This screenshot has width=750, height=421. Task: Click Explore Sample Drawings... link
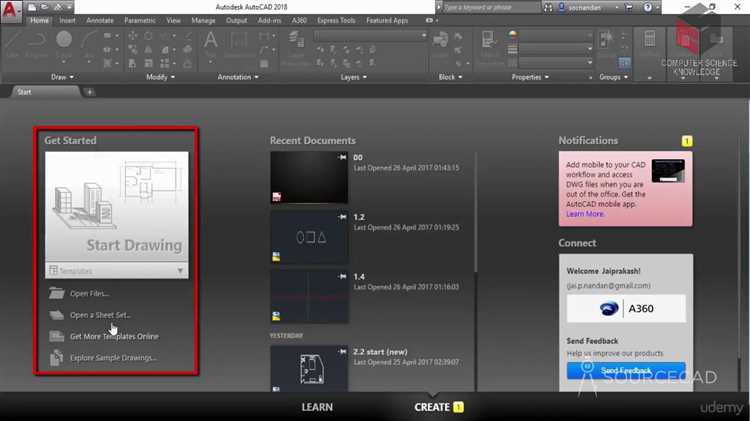[113, 358]
